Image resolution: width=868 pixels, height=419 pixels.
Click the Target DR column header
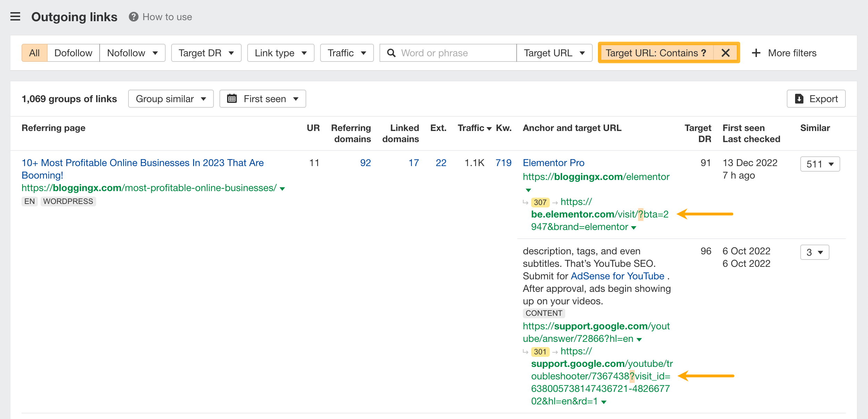[x=698, y=133]
